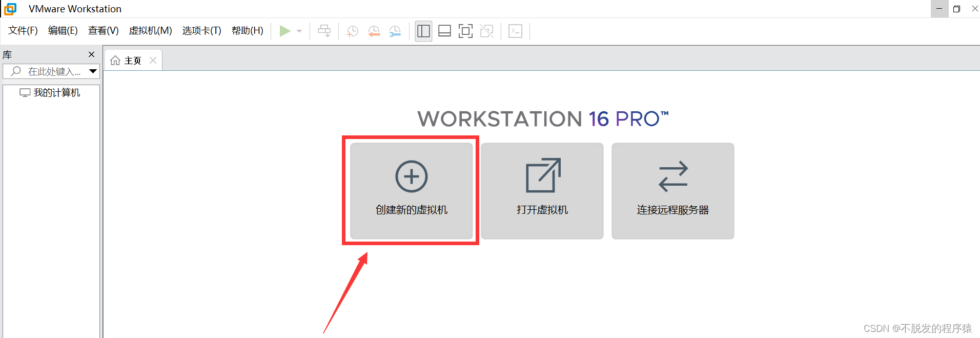Screen dimensions: 980x338
Task: Expand the library search filter dropdown
Action: coord(93,71)
